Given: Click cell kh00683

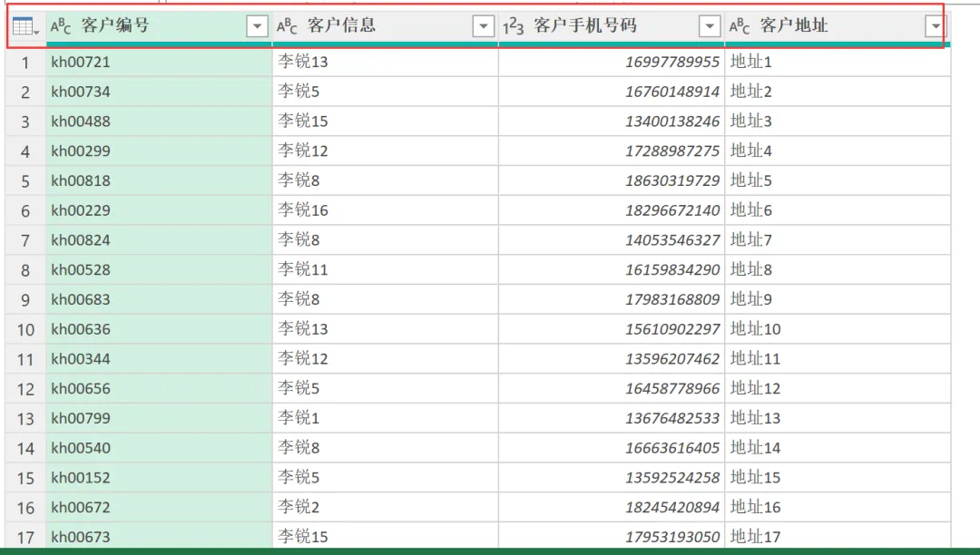Looking at the screenshot, I should click(160, 299).
